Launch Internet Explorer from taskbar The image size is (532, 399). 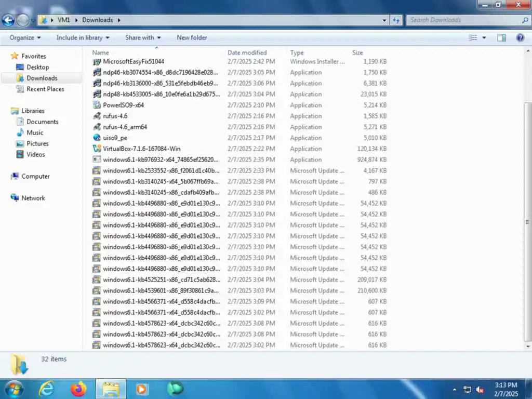tap(46, 389)
